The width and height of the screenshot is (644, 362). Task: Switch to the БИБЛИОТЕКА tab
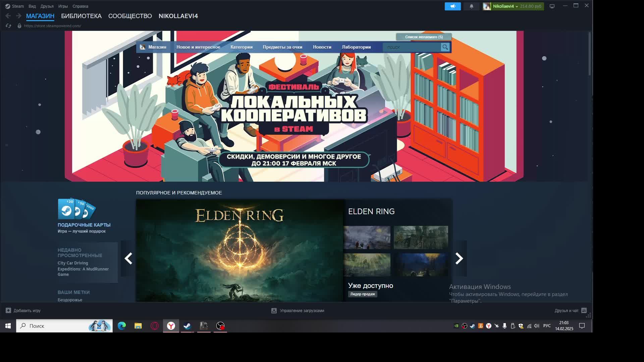click(x=81, y=16)
